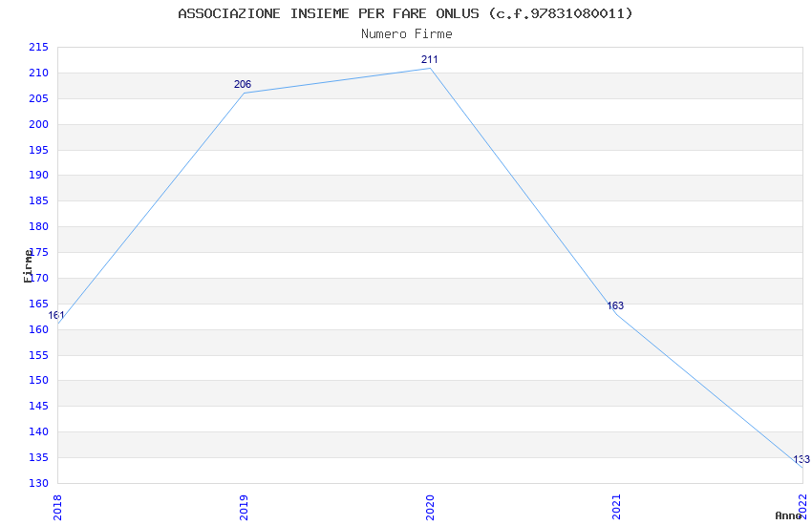Click the y-axis tick label 150
This screenshot has width=812, height=525.
click(38, 380)
